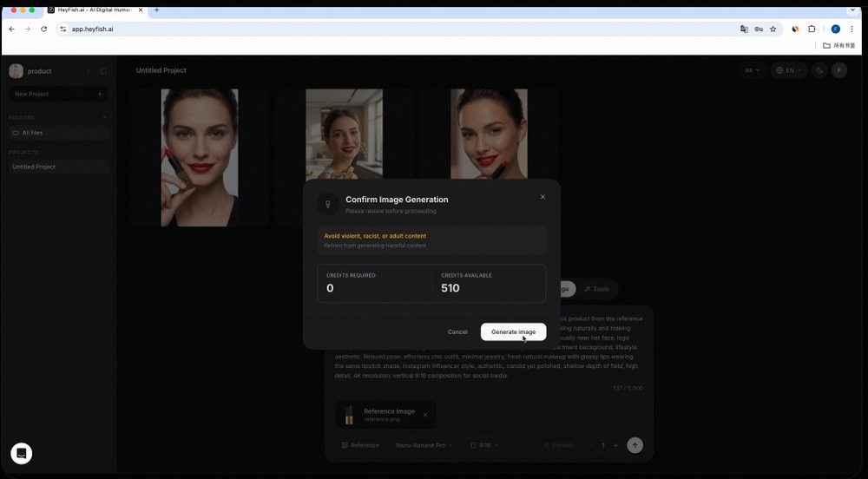The height and width of the screenshot is (479, 868).
Task: Go back in browser
Action: tap(11, 29)
